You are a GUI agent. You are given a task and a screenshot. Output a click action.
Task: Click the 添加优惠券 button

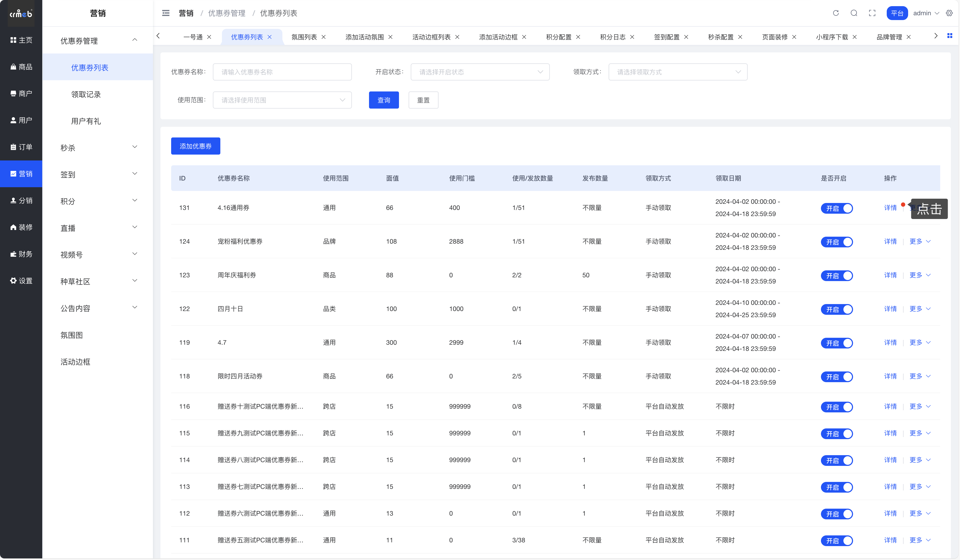click(x=195, y=146)
